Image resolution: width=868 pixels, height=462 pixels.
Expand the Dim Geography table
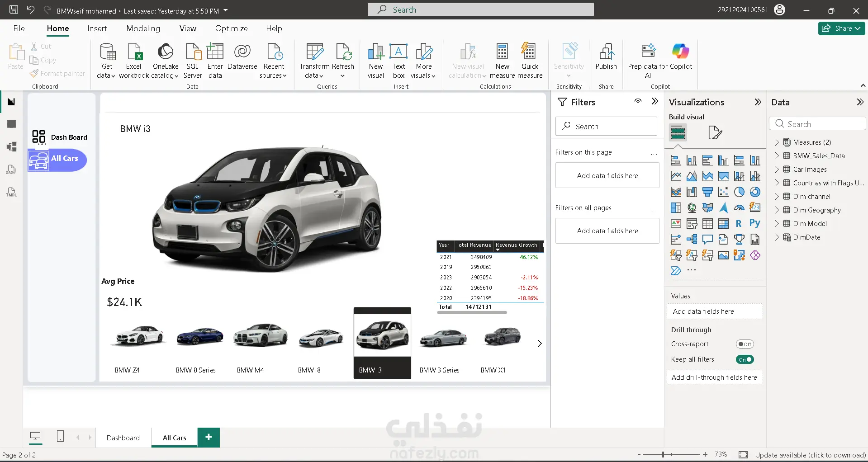click(777, 210)
